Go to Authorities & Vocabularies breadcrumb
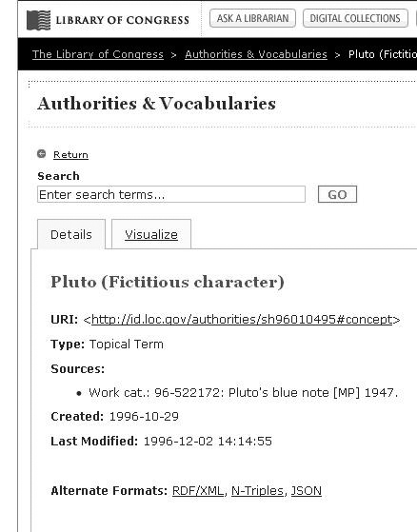This screenshot has height=532, width=417. click(x=256, y=54)
